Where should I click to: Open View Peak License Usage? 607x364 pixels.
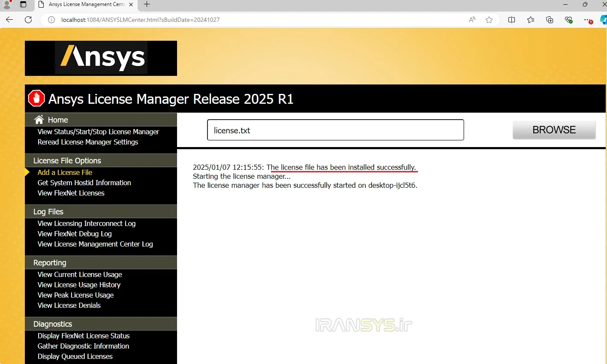tap(75, 295)
